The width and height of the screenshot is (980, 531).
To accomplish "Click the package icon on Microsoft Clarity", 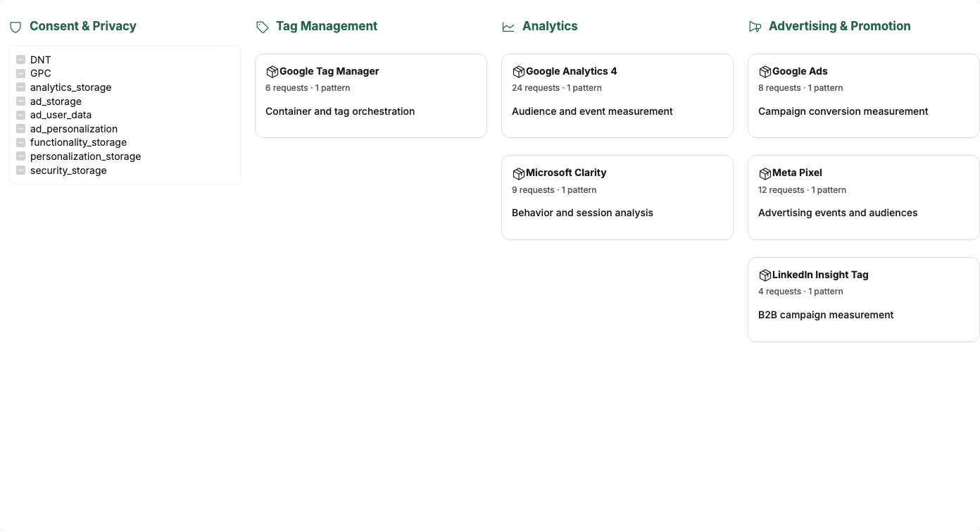I will click(x=518, y=173).
